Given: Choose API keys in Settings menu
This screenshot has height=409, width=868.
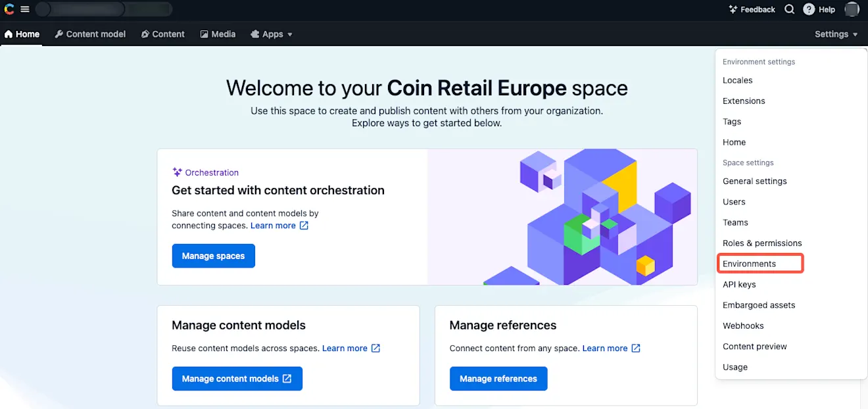Looking at the screenshot, I should [x=739, y=285].
